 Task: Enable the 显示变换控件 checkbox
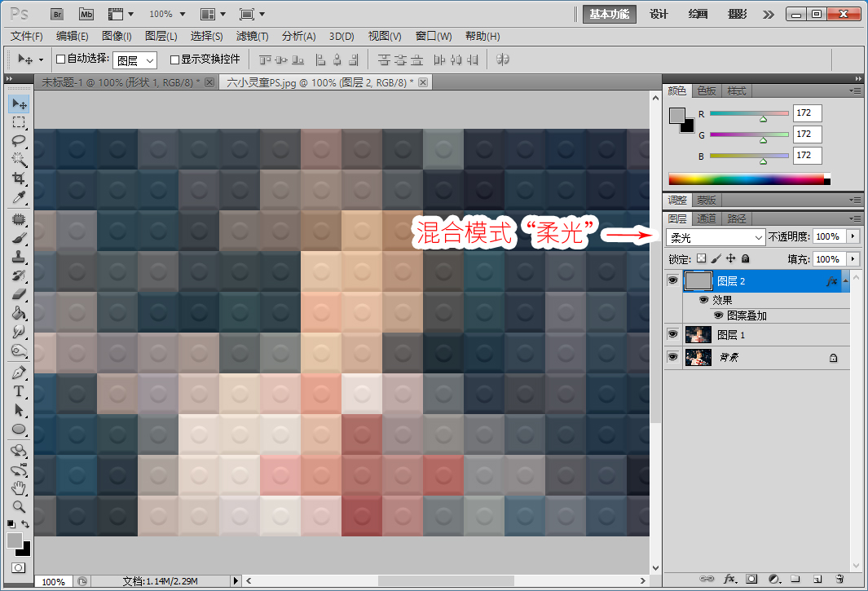click(174, 60)
